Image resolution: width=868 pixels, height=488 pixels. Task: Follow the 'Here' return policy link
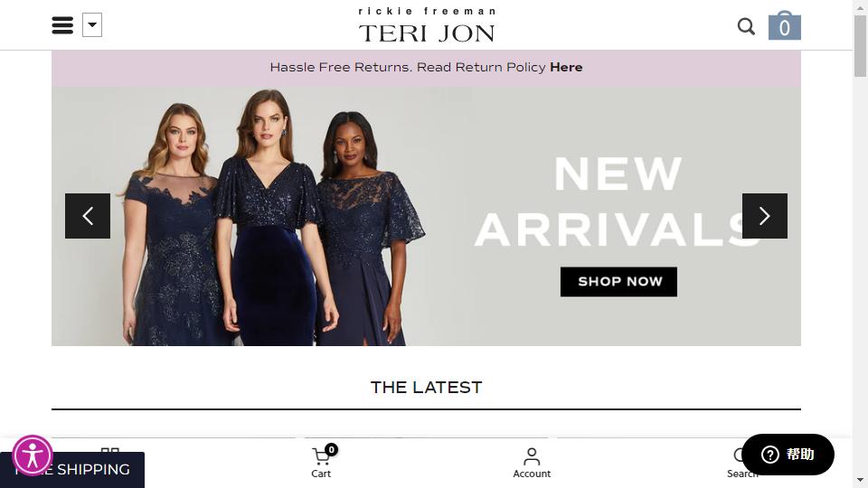566,67
